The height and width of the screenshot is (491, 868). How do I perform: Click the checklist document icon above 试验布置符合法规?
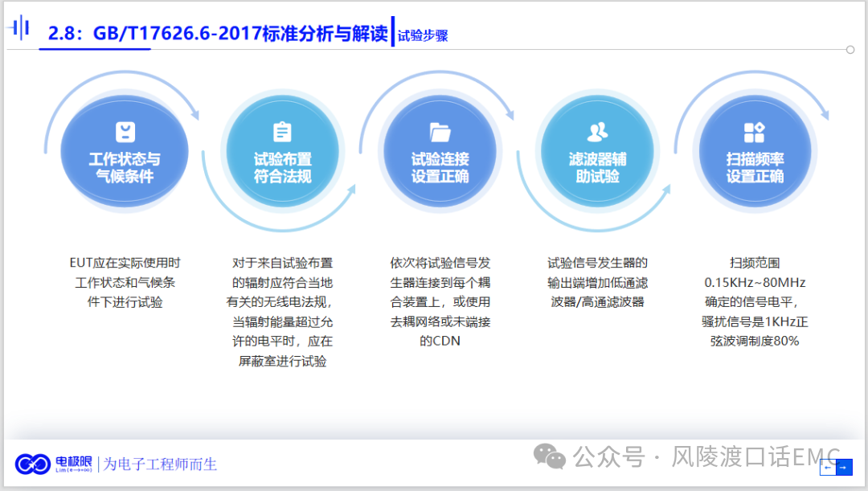coord(282,132)
